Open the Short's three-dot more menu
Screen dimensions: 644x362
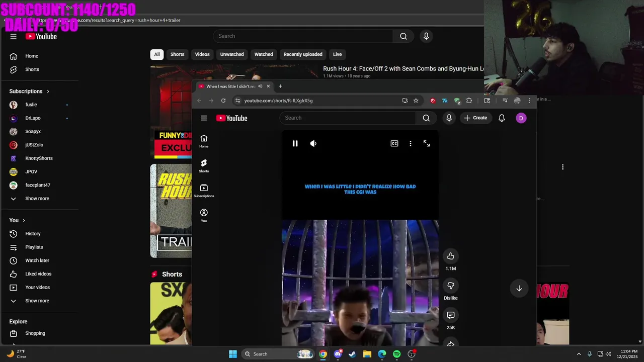pyautogui.click(x=411, y=143)
